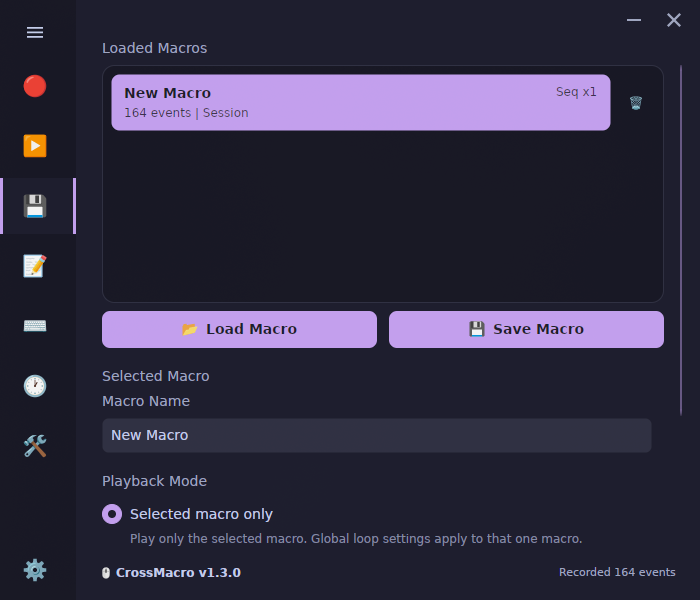The width and height of the screenshot is (700, 600).
Task: Click the "Seq x1" label
Action: pyautogui.click(x=576, y=92)
